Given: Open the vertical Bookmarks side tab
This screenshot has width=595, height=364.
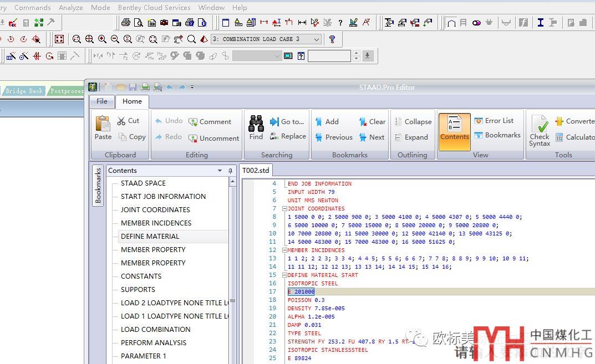Looking at the screenshot, I should pos(98,186).
